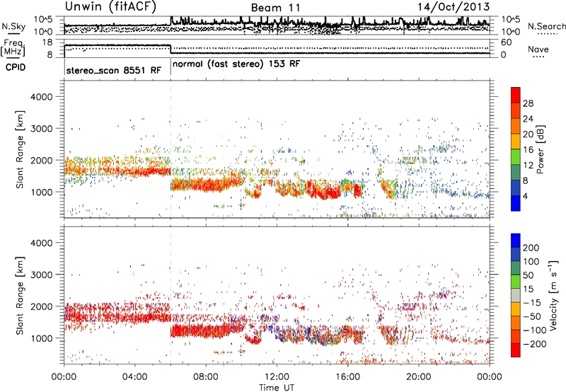
Task: Click the 'Freq. [MHz]' axis label
Action: tap(13, 47)
